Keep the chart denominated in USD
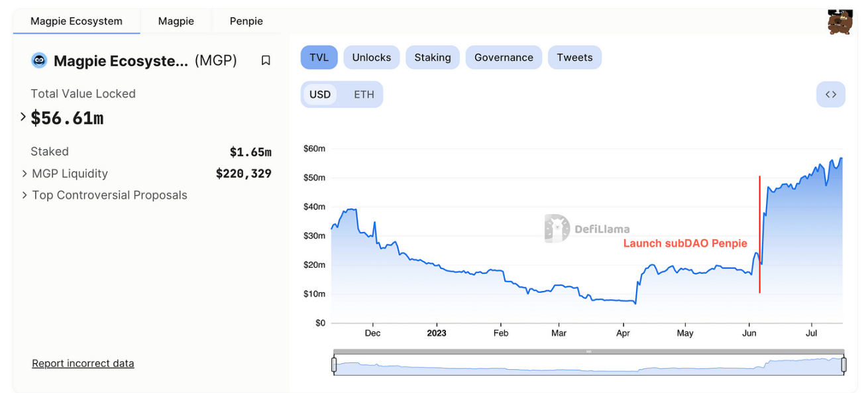 (320, 94)
